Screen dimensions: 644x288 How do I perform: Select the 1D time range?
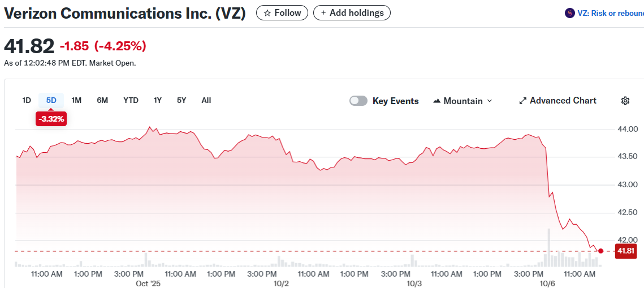point(27,100)
